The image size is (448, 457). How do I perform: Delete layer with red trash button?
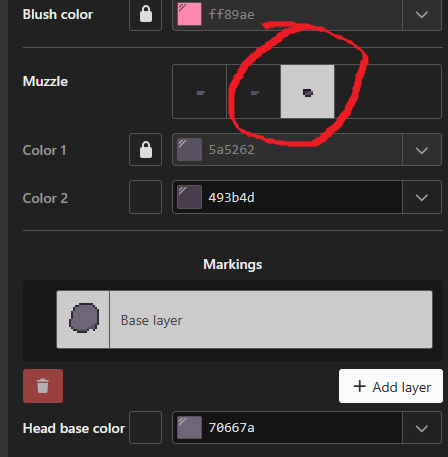(x=43, y=386)
